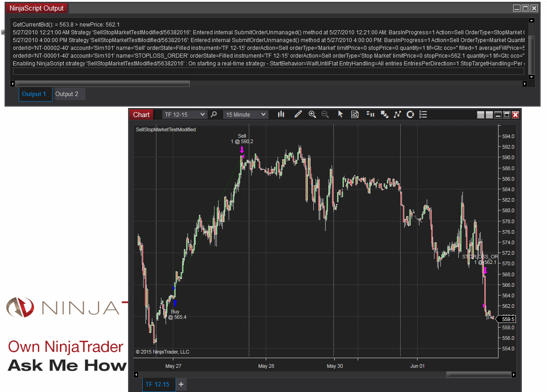Image resolution: width=547 pixels, height=392 pixels.
Task: Click the May 27 date axis label
Action: tap(173, 366)
